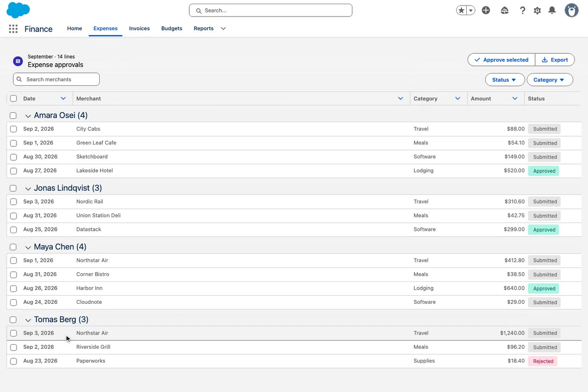The height and width of the screenshot is (392, 588).
Task: Open the Favorites star icon
Action: coord(461,11)
